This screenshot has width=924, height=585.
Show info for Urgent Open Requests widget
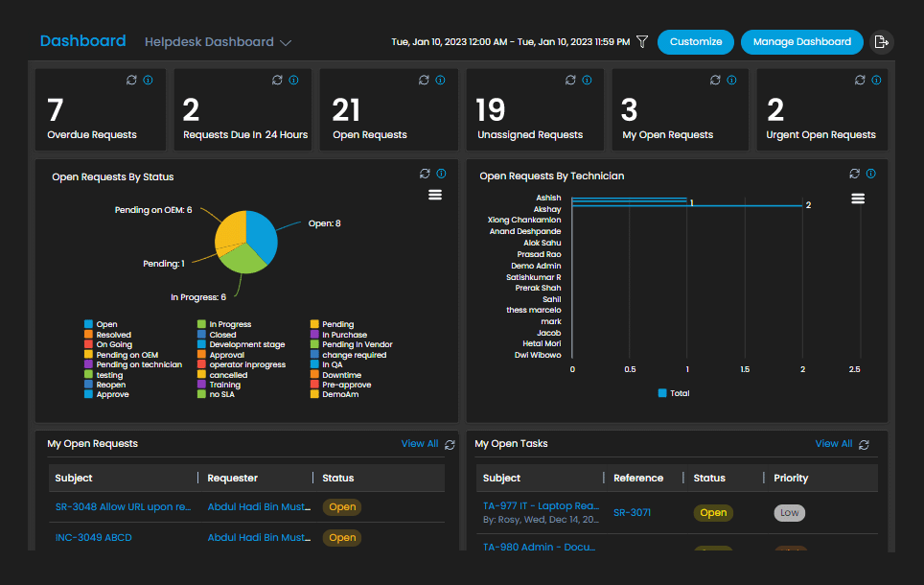pyautogui.click(x=876, y=80)
